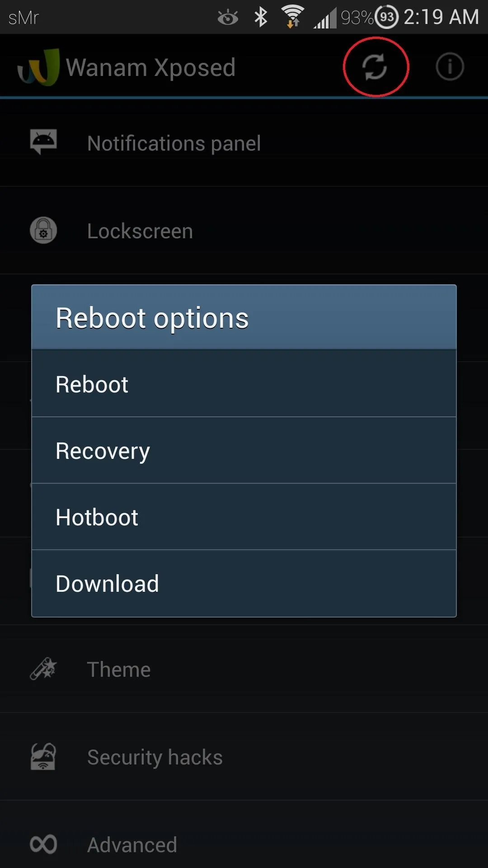Tap the reboot refresh icon in header

375,67
